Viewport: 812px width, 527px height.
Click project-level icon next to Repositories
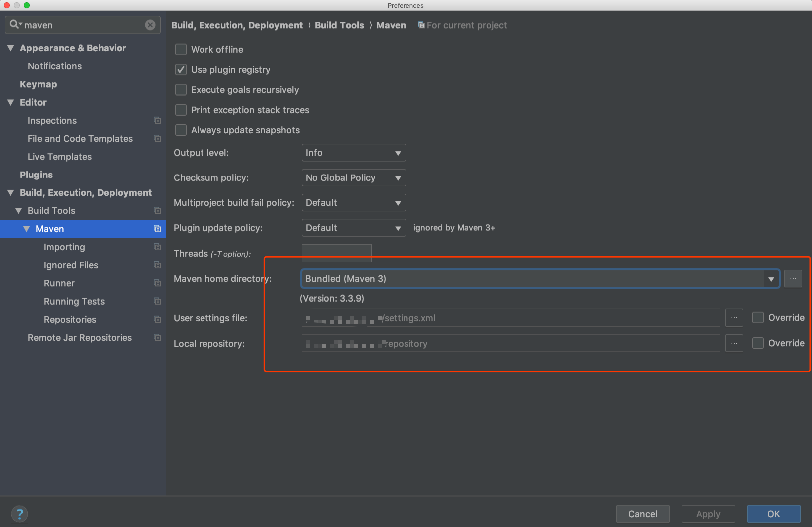[157, 319]
